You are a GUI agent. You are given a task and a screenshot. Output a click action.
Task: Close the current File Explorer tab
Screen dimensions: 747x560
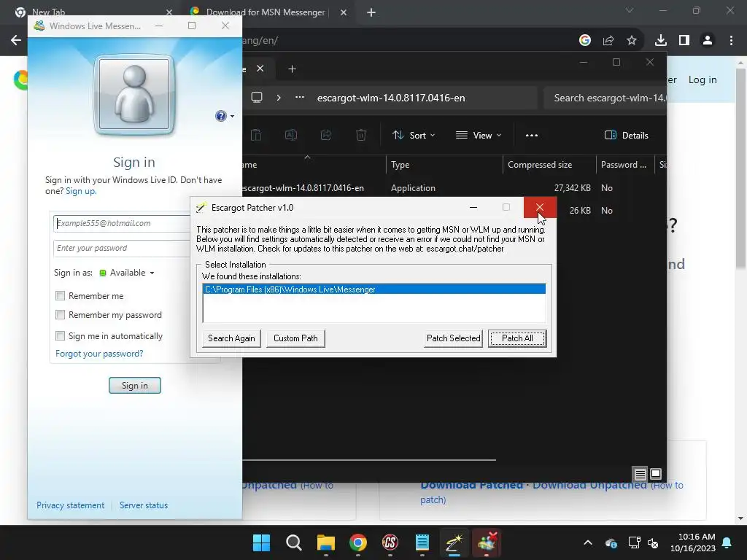pyautogui.click(x=260, y=69)
